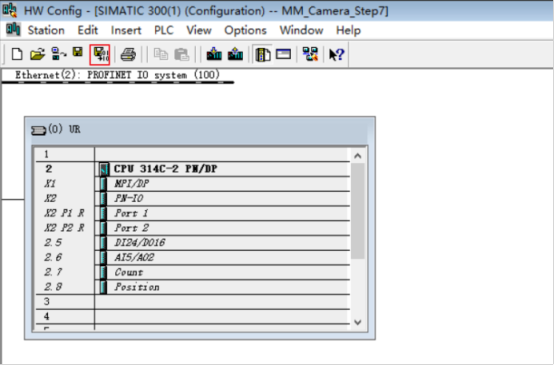554x365 pixels.
Task: Select the MPI/DP interface row
Action: click(193, 184)
